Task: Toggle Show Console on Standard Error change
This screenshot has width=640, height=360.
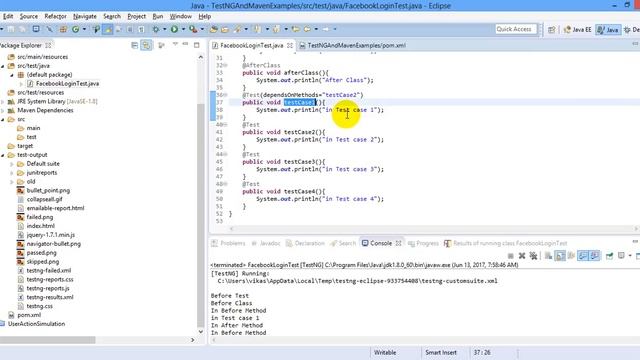Action: (594, 256)
